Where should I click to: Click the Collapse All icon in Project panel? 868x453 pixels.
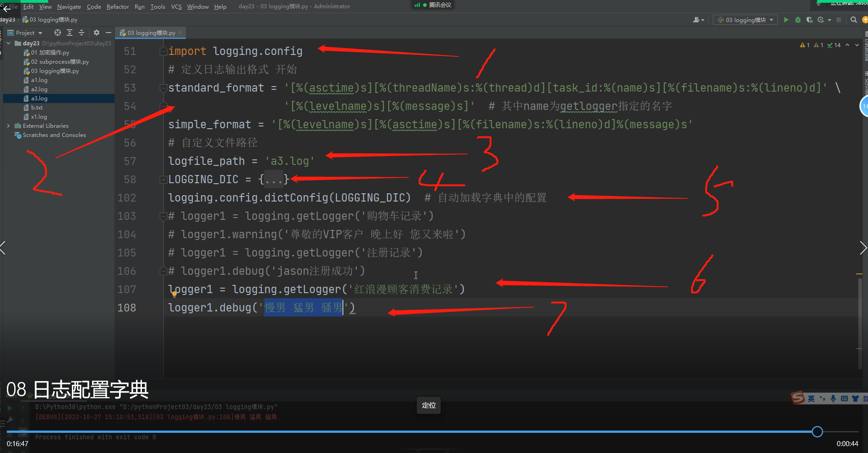(x=81, y=33)
